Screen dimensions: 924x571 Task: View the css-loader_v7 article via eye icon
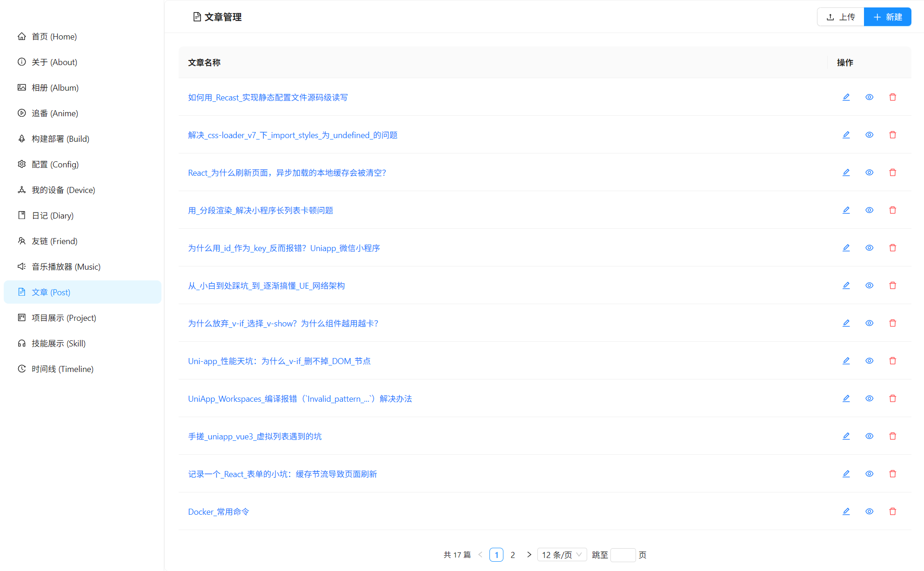(869, 135)
